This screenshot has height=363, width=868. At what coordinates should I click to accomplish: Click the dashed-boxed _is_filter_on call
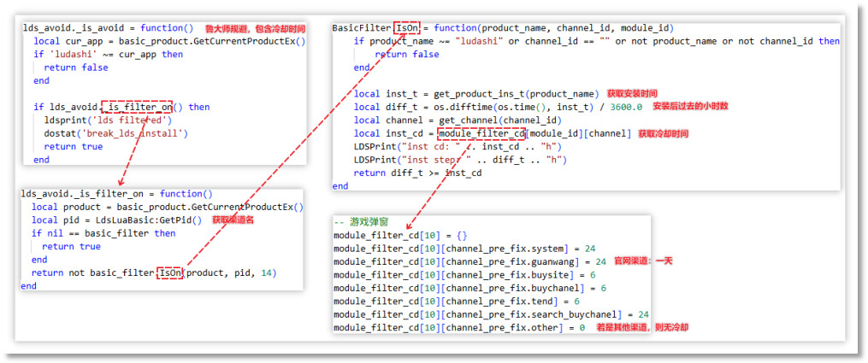[137, 107]
